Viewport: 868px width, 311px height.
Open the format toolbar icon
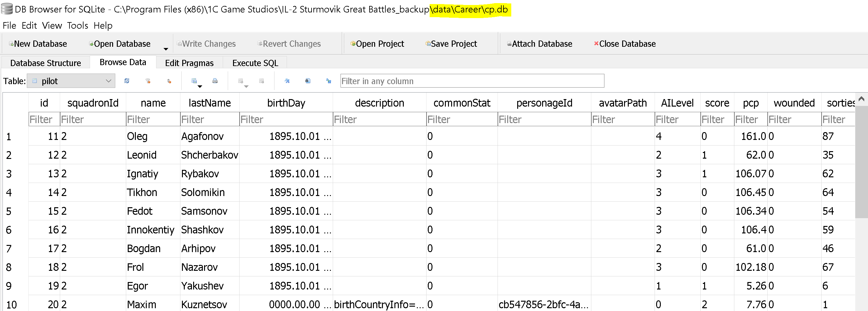coord(287,81)
